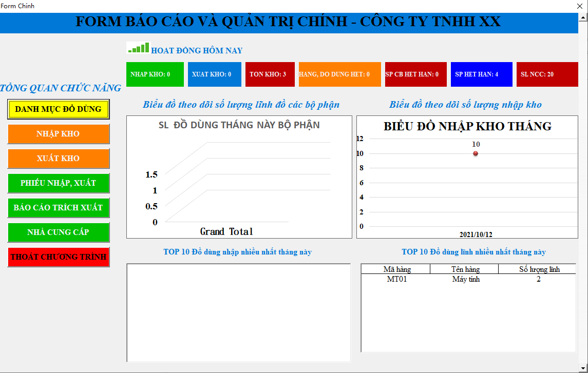Select the Số lượng lĩnh column header
Viewport: 588px width, 373px height.
click(538, 269)
